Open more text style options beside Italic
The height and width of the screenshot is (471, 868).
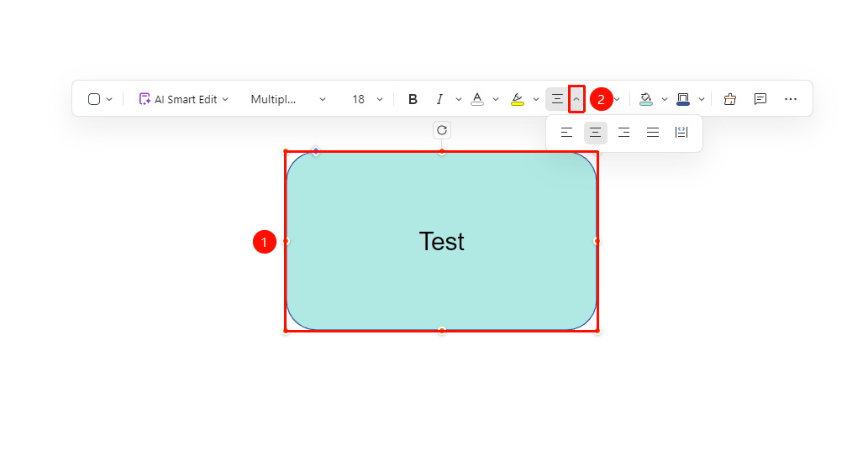[x=458, y=100]
